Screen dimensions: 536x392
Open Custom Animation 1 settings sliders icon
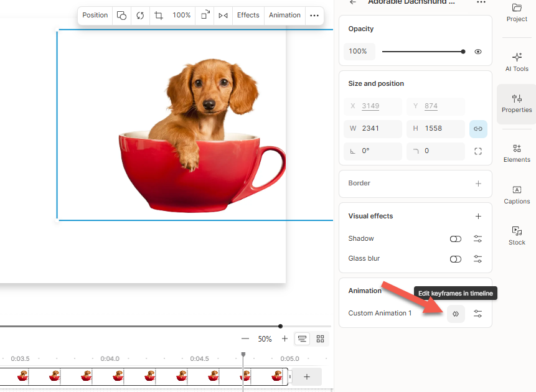coord(477,314)
